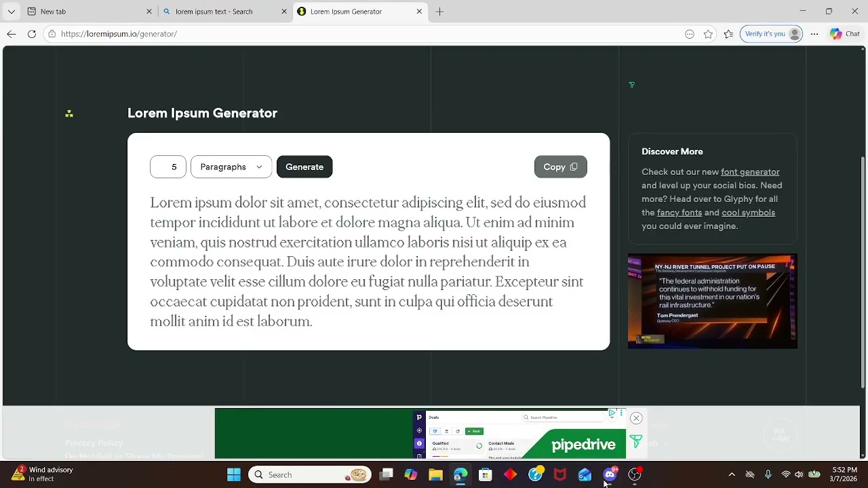The image size is (868, 488).
Task: Close the New tab browser tab
Action: coord(149,12)
